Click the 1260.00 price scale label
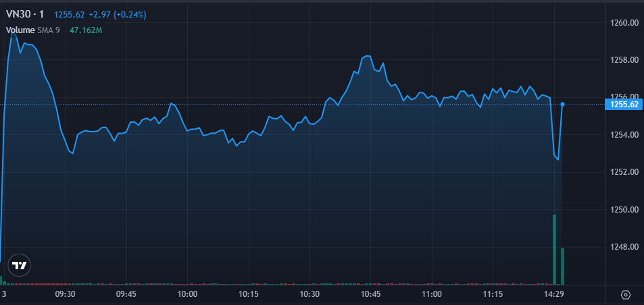Screen dimensions: 644x305 [x=624, y=22]
